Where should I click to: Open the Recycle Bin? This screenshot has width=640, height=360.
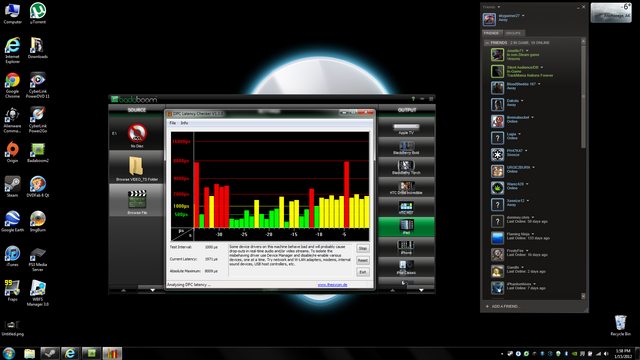click(x=620, y=325)
